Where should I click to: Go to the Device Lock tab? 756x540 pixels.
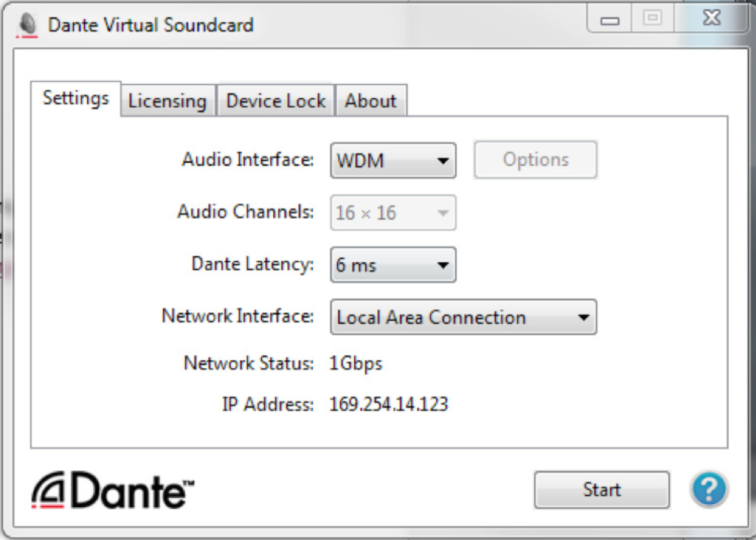pos(276,101)
